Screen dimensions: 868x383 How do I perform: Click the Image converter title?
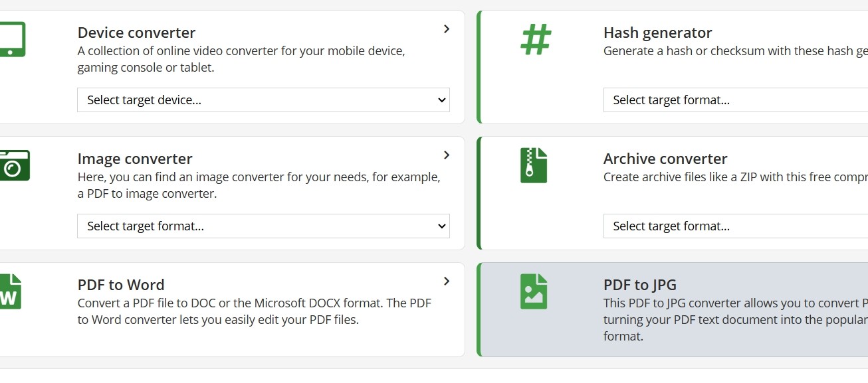(135, 159)
